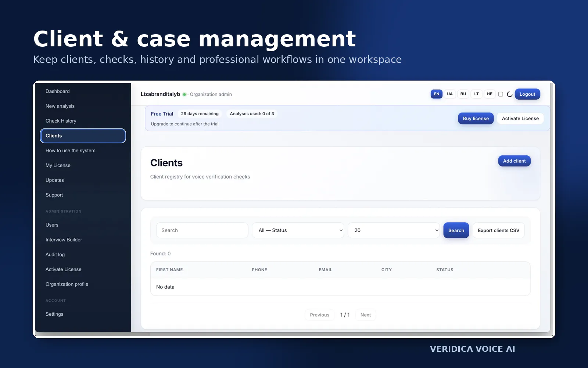Image resolution: width=588 pixels, height=368 pixels.
Task: Click the No data table row
Action: 340,287
